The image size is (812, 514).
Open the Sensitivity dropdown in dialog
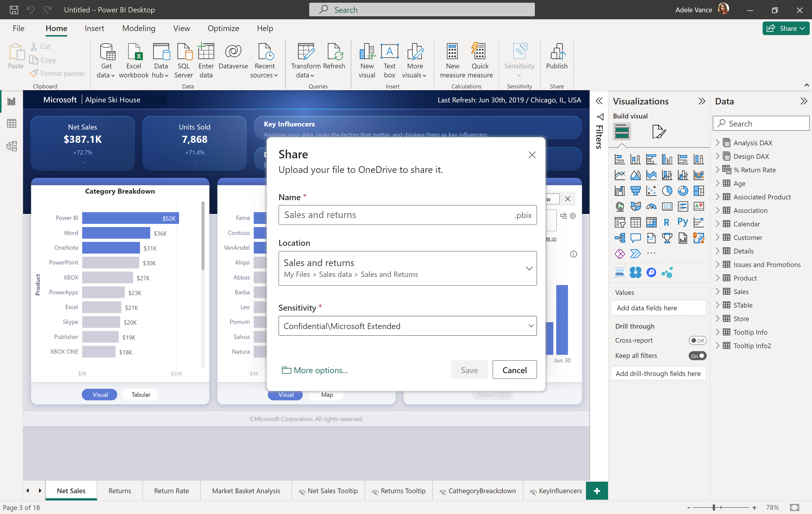[407, 326]
